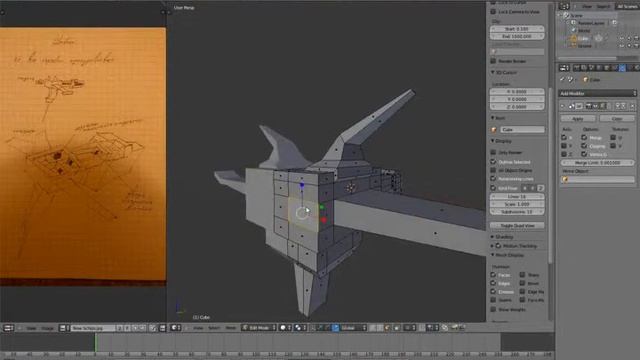The image size is (640, 360).
Task: Click the Motion Tracking panel icon
Action: 498,246
